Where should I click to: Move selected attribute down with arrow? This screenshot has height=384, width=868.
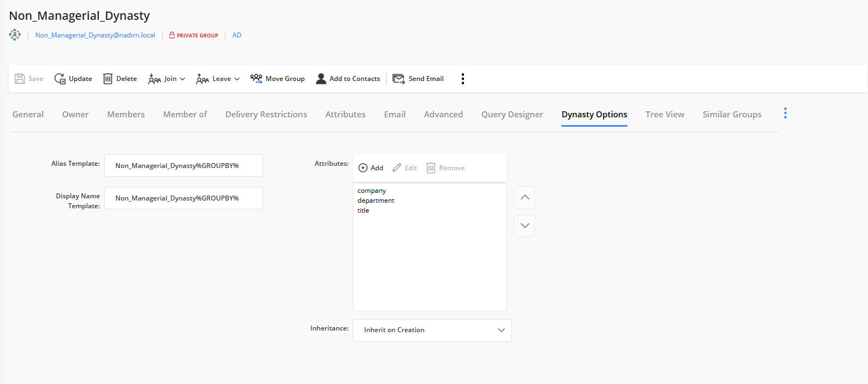[x=525, y=225]
